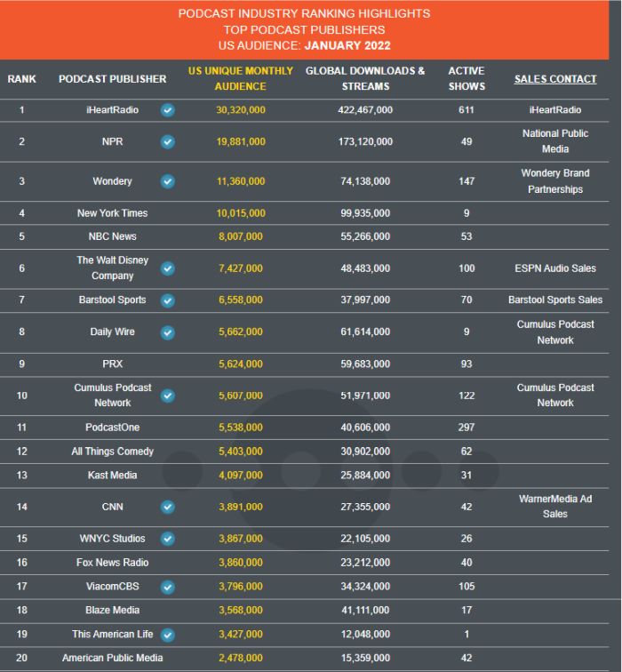Viewport: 622px width, 672px height.
Task: Open the ESPN Audio Sales contact
Action: 555,268
